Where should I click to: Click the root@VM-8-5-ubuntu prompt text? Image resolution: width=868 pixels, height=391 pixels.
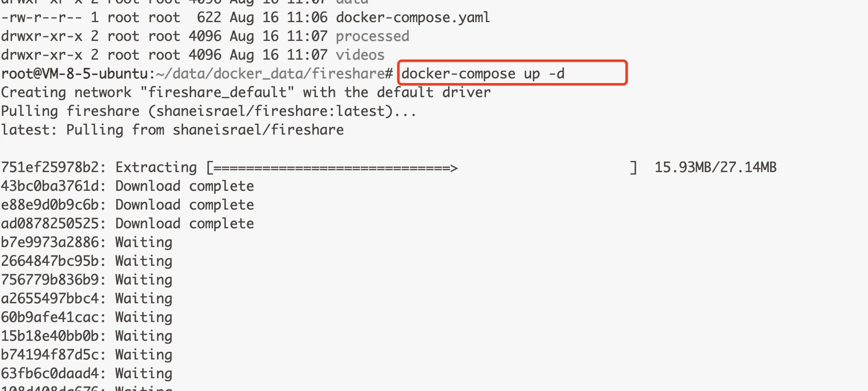[x=74, y=74]
